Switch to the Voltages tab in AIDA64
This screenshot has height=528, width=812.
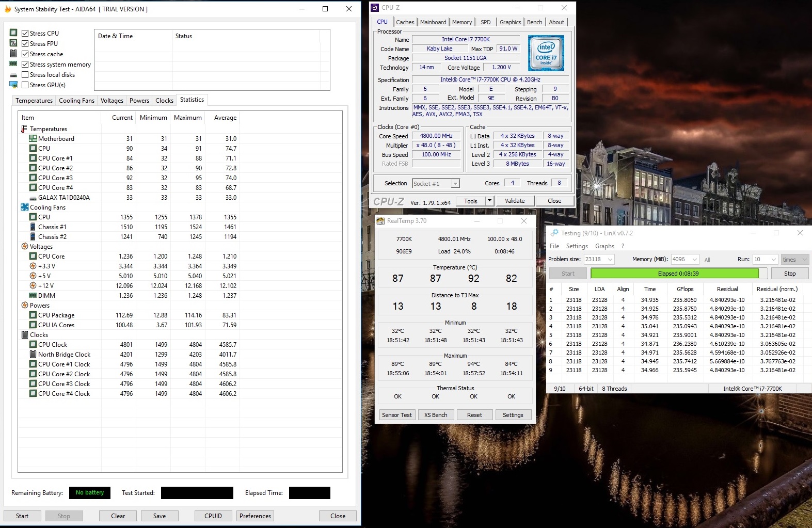click(x=112, y=101)
